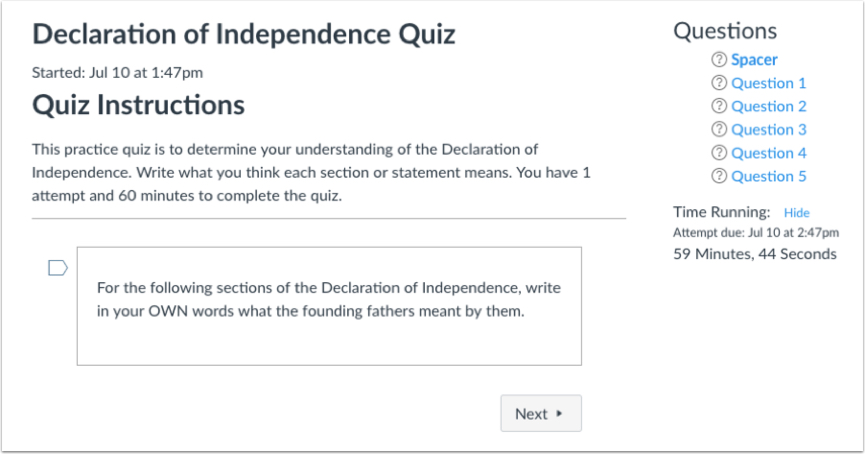Click the question mark icon beside Question 5
This screenshot has width=865, height=454.
tap(719, 176)
